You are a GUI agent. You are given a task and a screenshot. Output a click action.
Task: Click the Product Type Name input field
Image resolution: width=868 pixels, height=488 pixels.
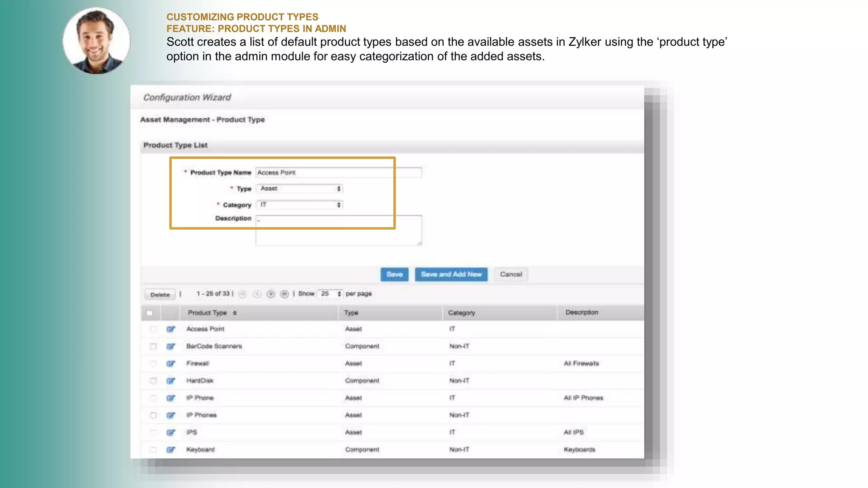click(x=339, y=172)
